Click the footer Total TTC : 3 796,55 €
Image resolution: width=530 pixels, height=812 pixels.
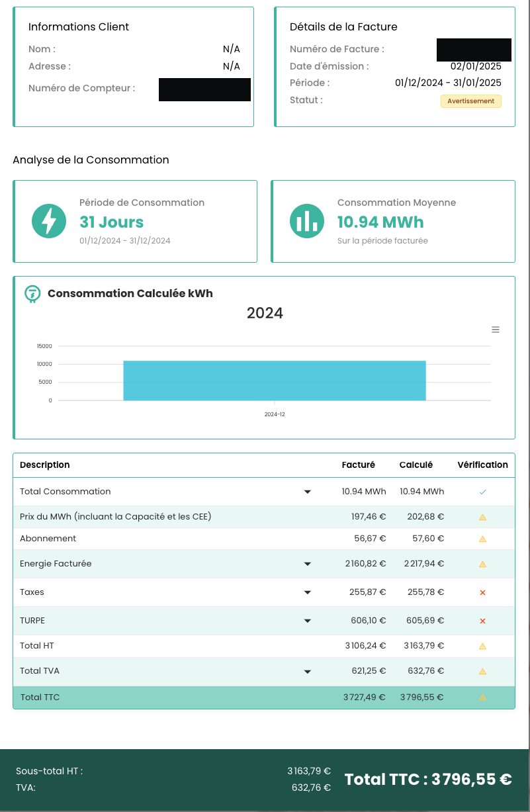click(428, 779)
